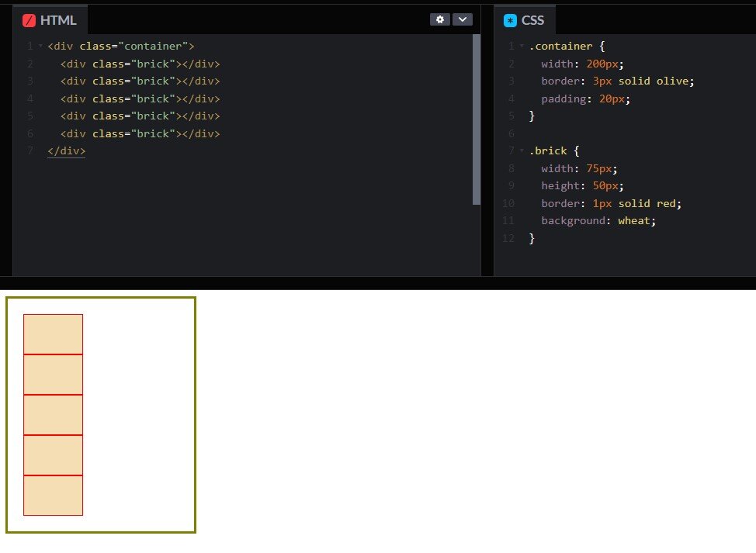Click the closing </div> tag on line 7

tap(67, 150)
